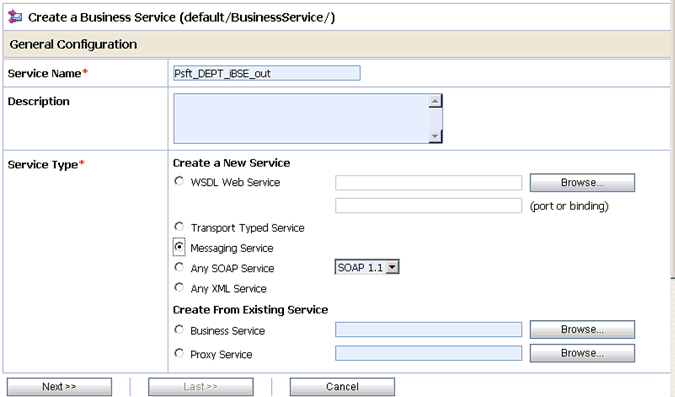
Task: Click the Business Service icon in title
Action: click(x=15, y=17)
